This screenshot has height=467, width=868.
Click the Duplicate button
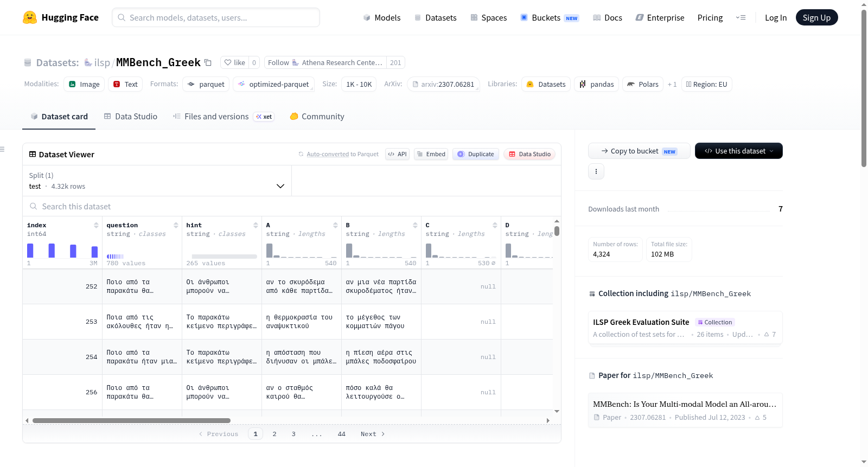[476, 154]
